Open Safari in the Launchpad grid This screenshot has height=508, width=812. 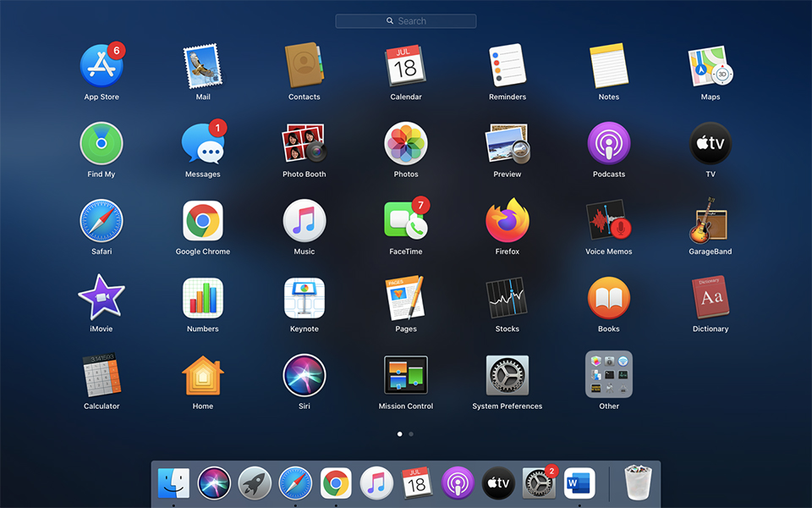pyautogui.click(x=101, y=221)
